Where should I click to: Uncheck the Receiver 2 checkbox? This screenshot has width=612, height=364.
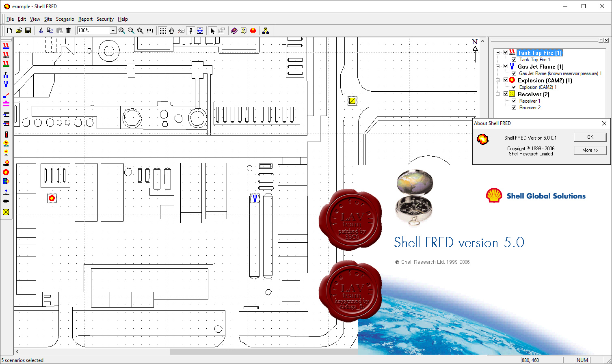click(x=514, y=108)
